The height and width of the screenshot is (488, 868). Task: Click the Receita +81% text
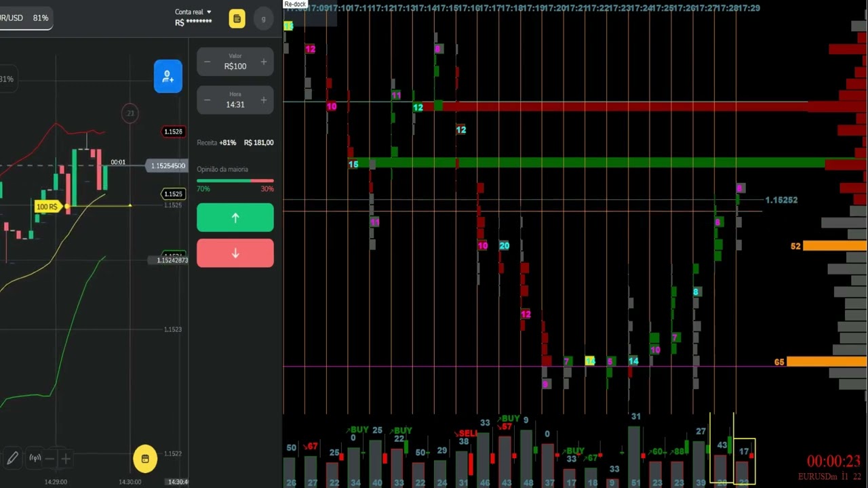tap(216, 143)
